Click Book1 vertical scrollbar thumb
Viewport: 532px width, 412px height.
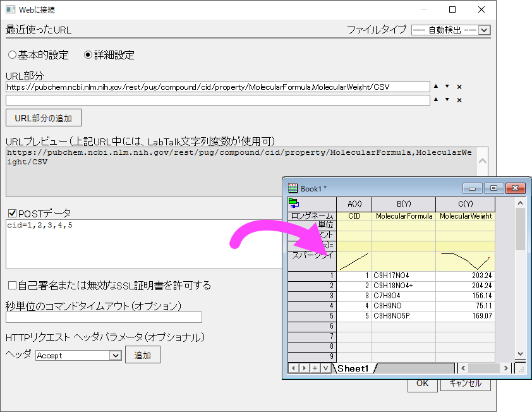pyautogui.click(x=520, y=229)
